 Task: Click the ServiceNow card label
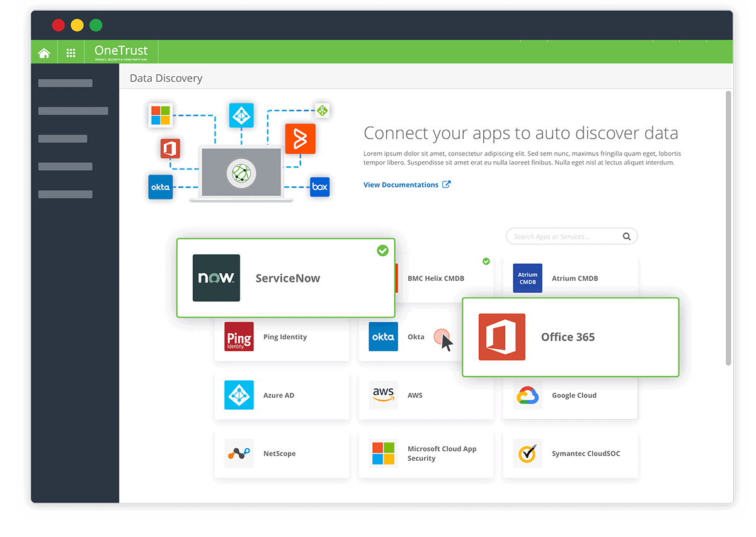point(288,278)
